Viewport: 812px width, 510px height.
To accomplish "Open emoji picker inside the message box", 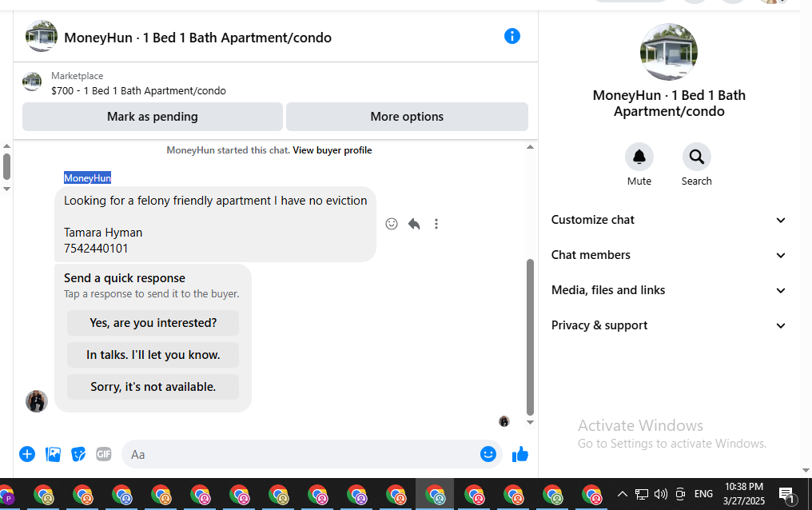I will [488, 454].
